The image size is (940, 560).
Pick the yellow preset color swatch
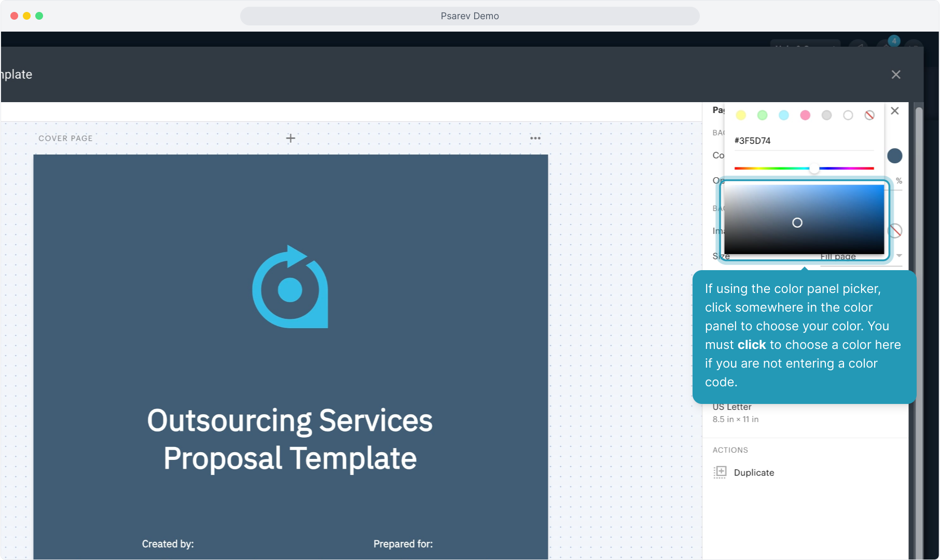[741, 115]
